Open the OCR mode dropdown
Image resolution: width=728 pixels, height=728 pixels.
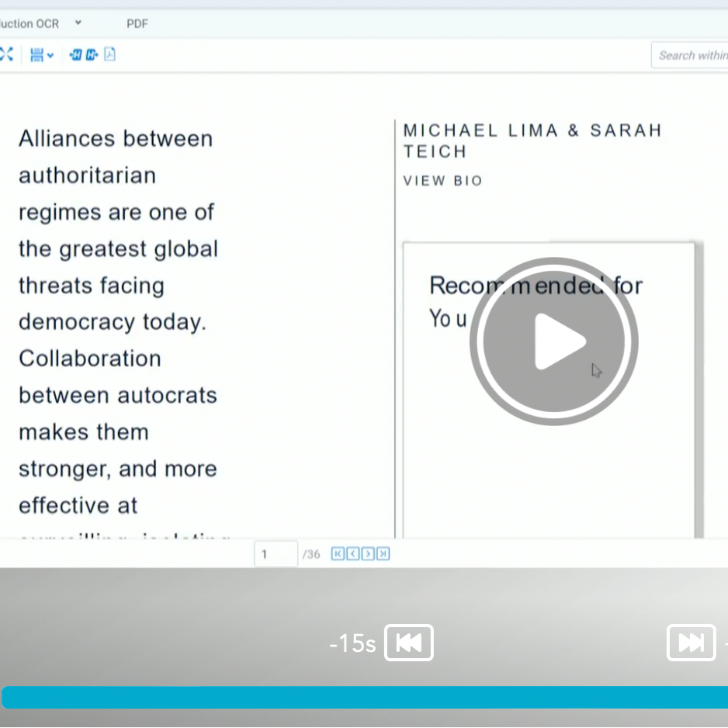click(78, 23)
